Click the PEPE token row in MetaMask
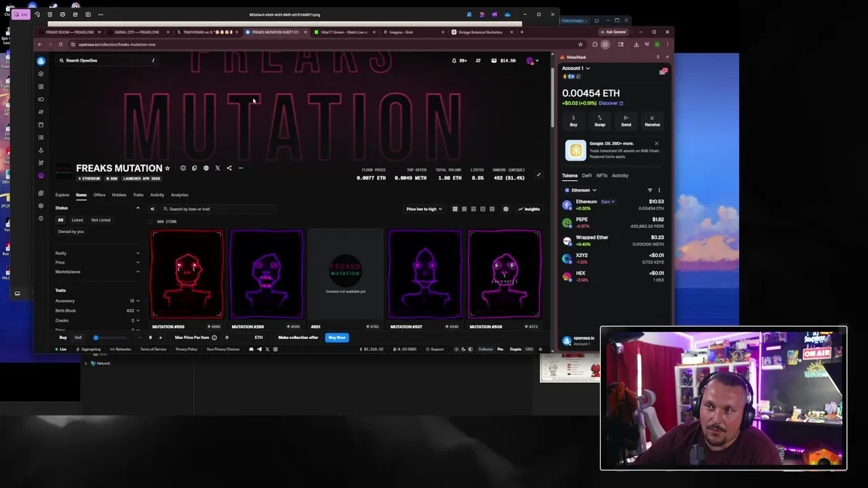 point(614,222)
